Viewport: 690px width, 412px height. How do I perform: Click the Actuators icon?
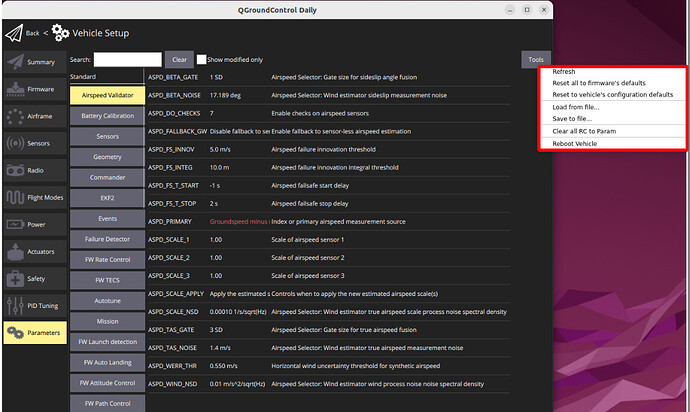pos(15,252)
